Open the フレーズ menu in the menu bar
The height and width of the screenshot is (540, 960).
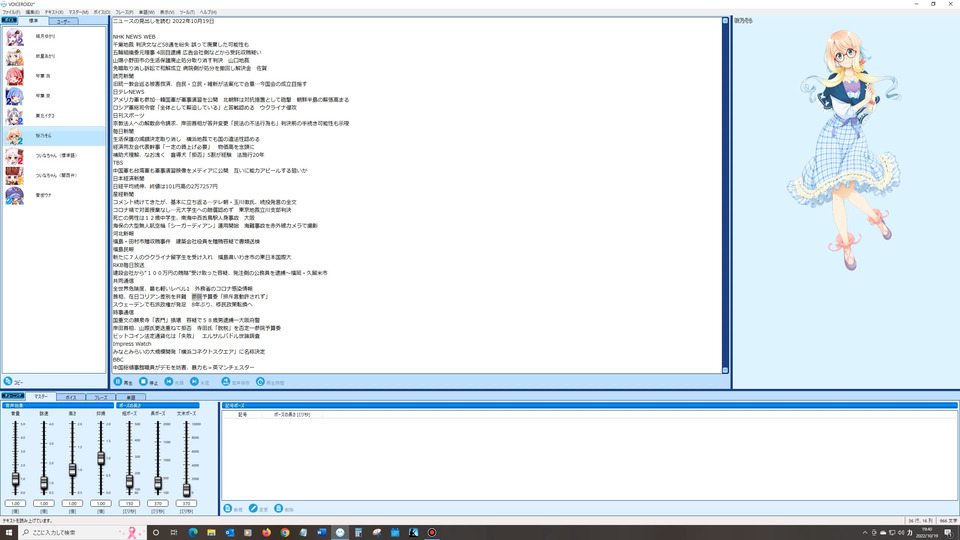click(124, 12)
